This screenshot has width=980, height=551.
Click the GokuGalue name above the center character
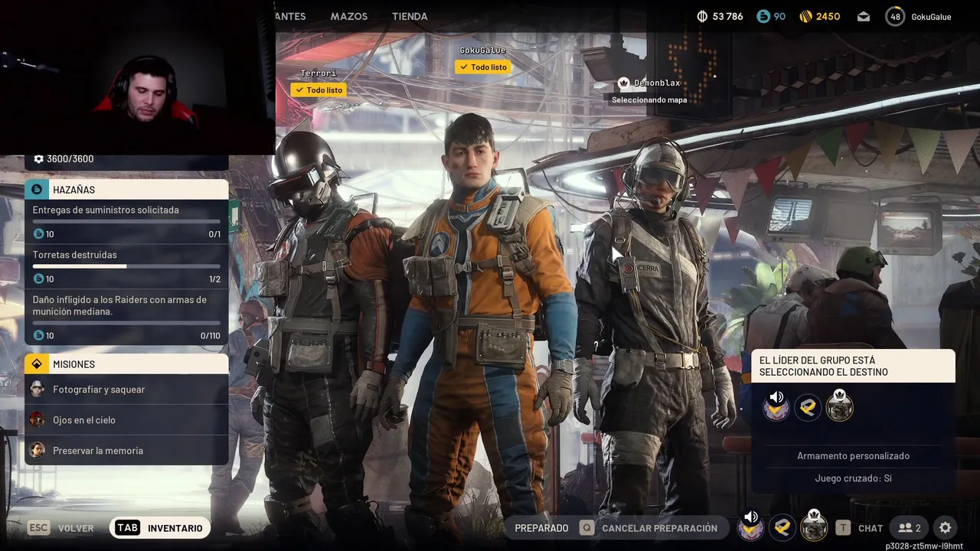pos(482,51)
